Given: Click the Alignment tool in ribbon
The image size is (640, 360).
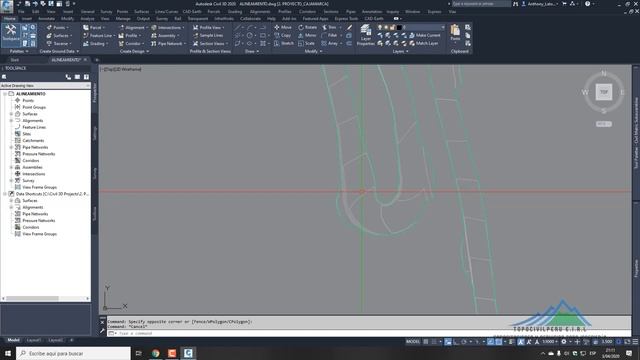Looking at the screenshot, I should (132, 27).
